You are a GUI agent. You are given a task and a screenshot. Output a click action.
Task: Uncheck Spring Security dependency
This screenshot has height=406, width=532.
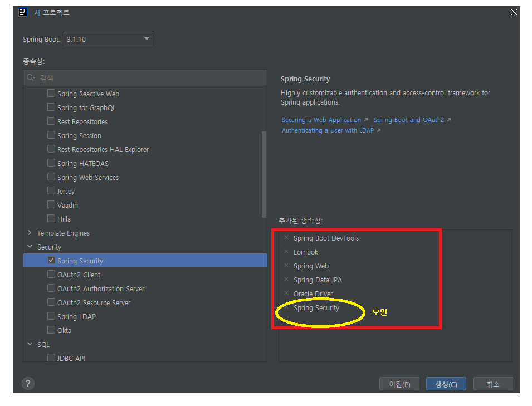click(51, 260)
